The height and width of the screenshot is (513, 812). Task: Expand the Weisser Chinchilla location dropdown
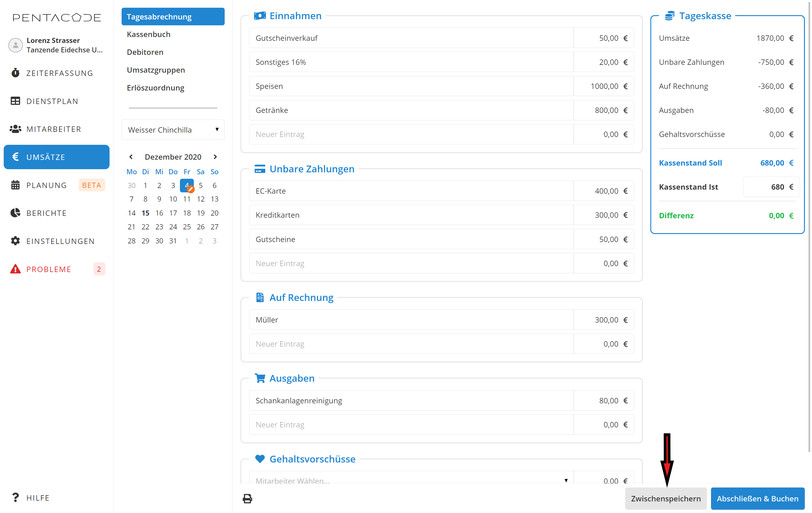point(173,130)
